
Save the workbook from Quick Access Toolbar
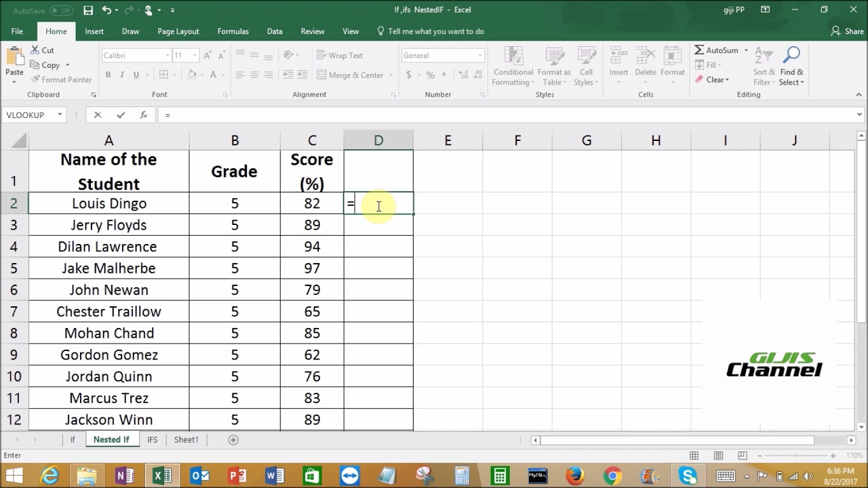click(x=88, y=10)
